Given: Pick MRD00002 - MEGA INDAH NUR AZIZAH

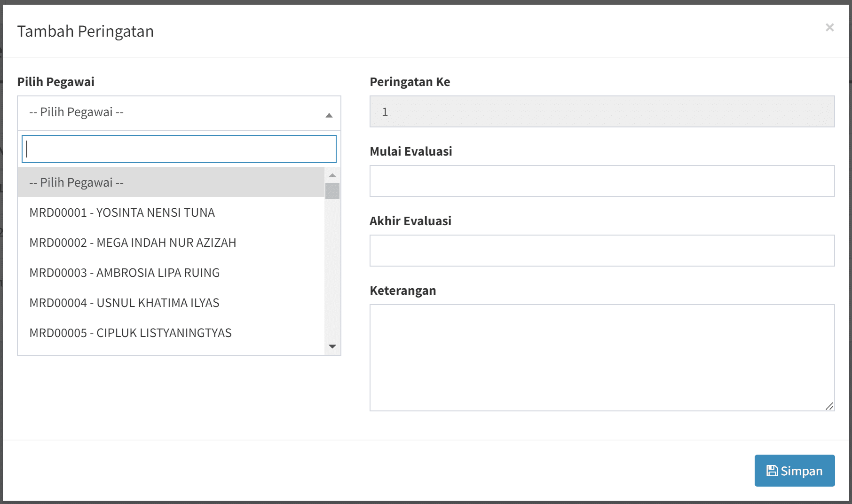Looking at the screenshot, I should click(171, 243).
